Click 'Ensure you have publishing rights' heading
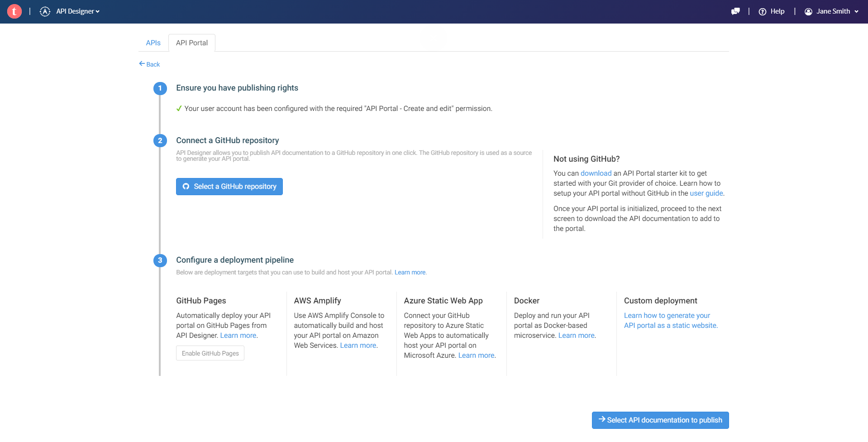 237,88
